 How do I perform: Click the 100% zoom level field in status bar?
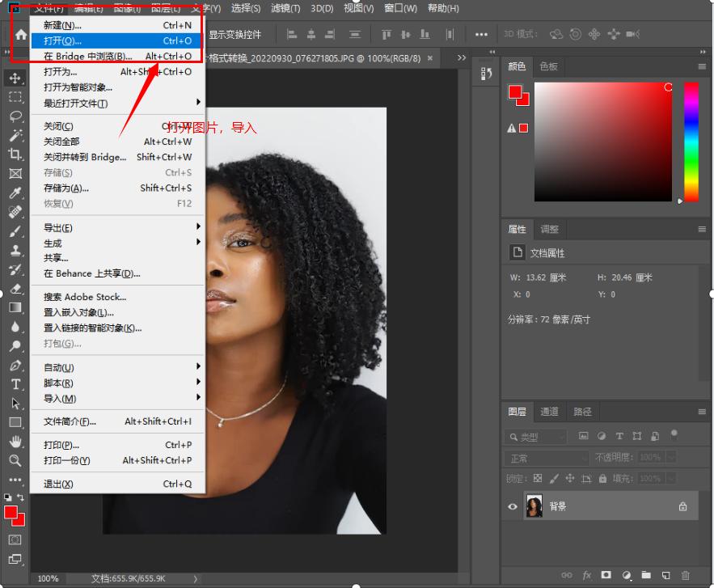(48, 578)
